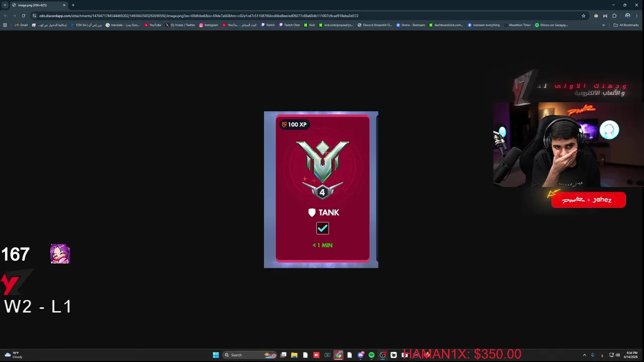Open the Chrome profile avatar

(x=627, y=16)
